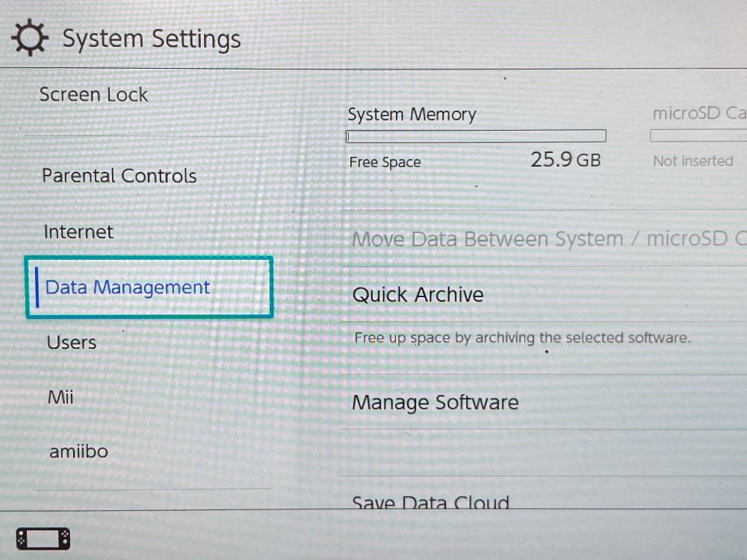Open the Users settings section

72,343
